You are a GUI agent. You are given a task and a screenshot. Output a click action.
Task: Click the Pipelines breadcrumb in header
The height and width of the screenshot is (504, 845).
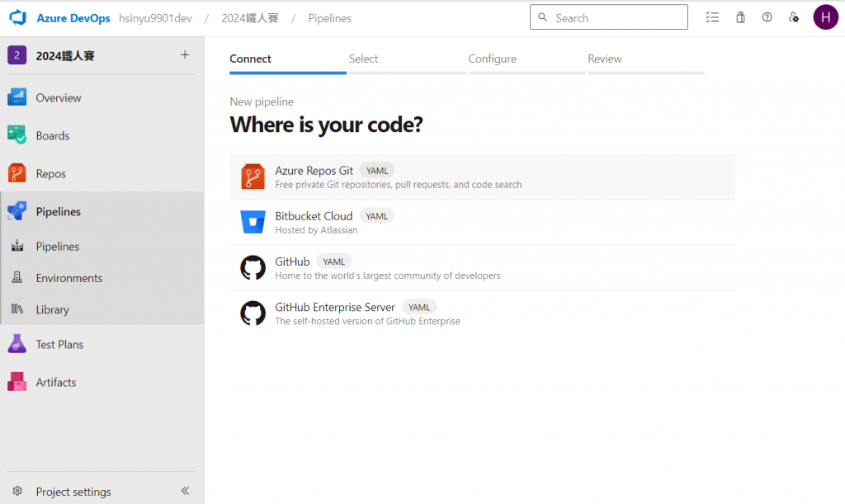(x=330, y=18)
